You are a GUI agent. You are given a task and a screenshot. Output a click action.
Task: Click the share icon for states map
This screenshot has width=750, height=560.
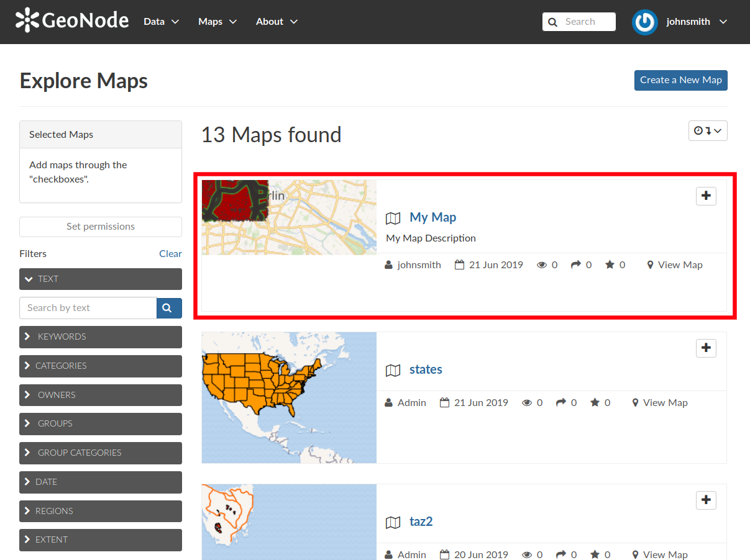pos(561,402)
